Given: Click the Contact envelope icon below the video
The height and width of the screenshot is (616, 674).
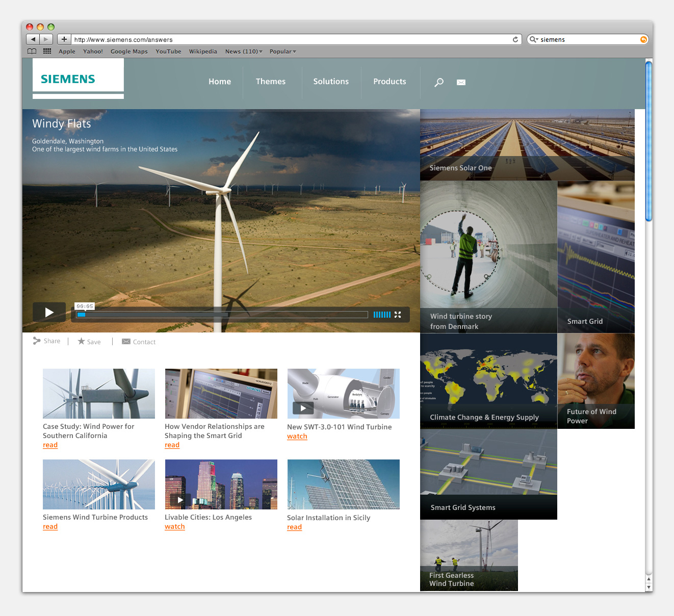Looking at the screenshot, I should coord(126,342).
